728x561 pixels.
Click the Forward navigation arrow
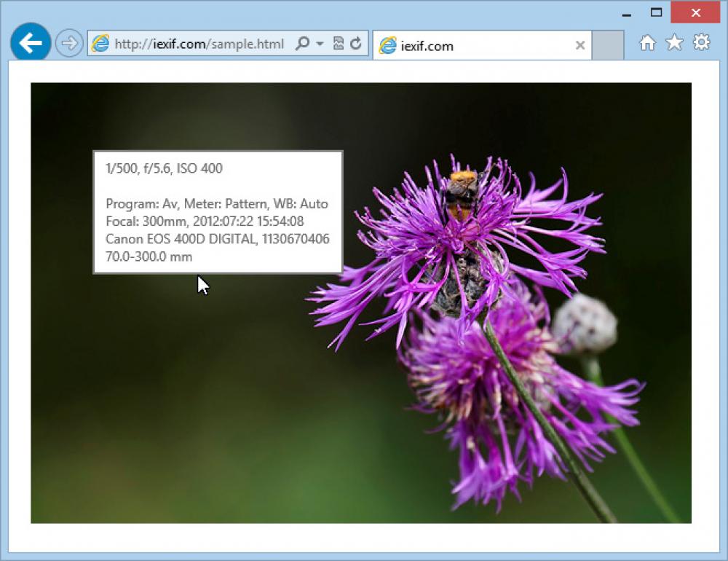(69, 42)
